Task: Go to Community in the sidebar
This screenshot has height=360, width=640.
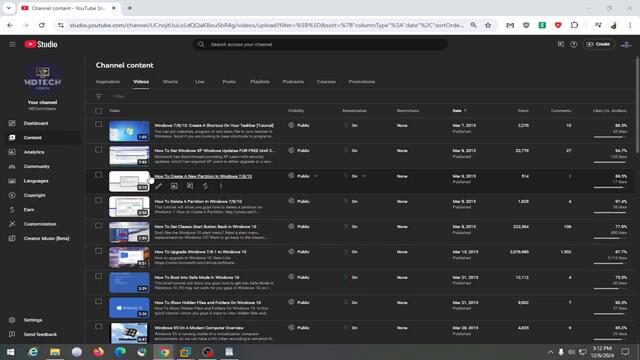Action: (x=36, y=167)
